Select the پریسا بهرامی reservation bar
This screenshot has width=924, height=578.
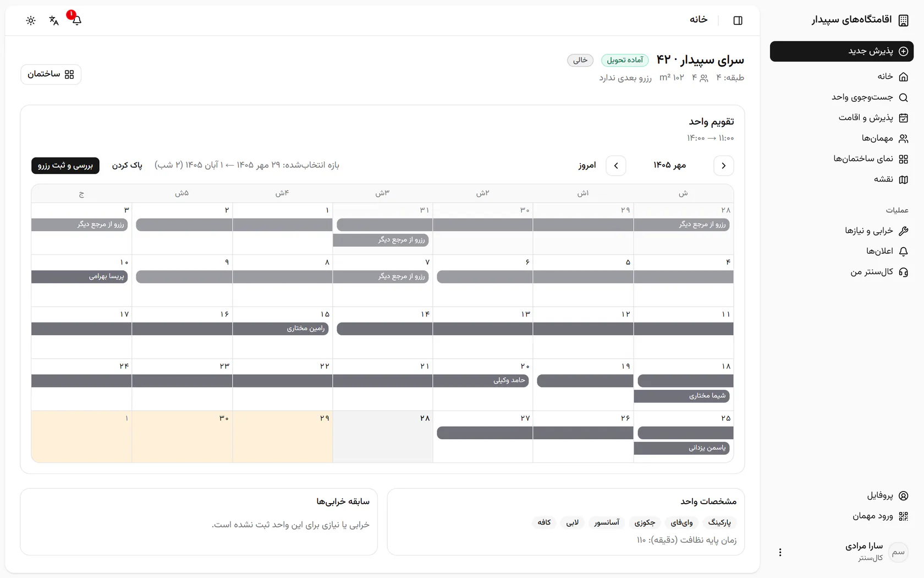click(x=80, y=277)
